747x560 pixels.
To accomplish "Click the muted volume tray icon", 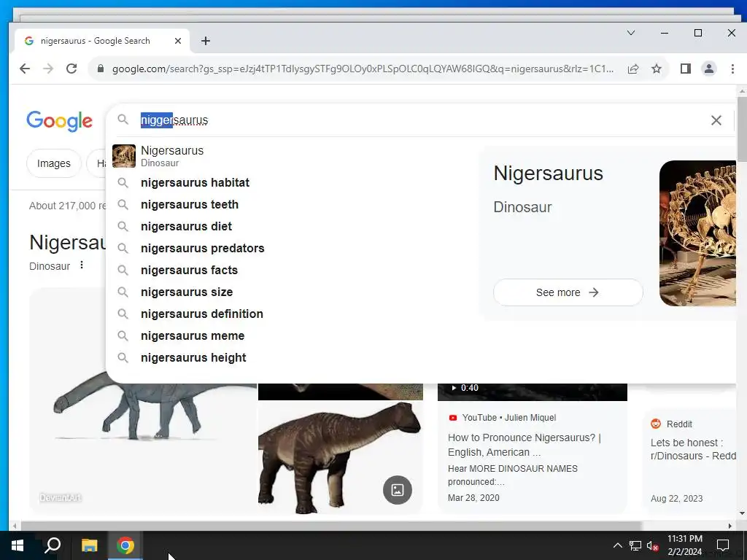I will click(x=652, y=545).
